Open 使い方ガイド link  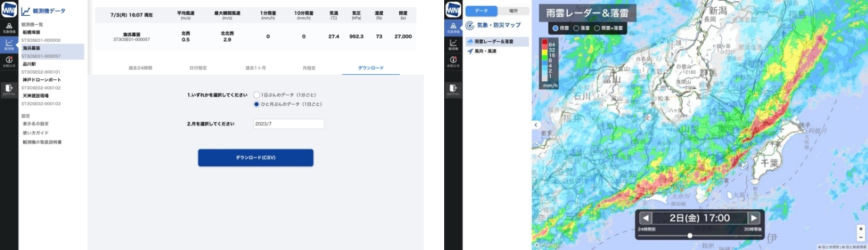(x=36, y=133)
